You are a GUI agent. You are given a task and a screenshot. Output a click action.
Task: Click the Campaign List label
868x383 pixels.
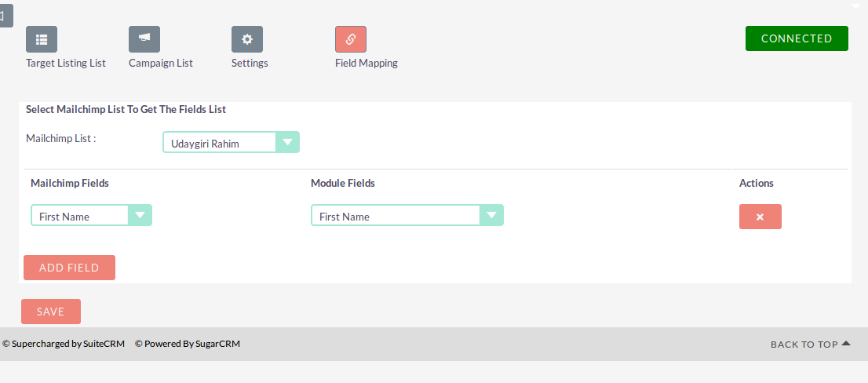pyautogui.click(x=161, y=63)
